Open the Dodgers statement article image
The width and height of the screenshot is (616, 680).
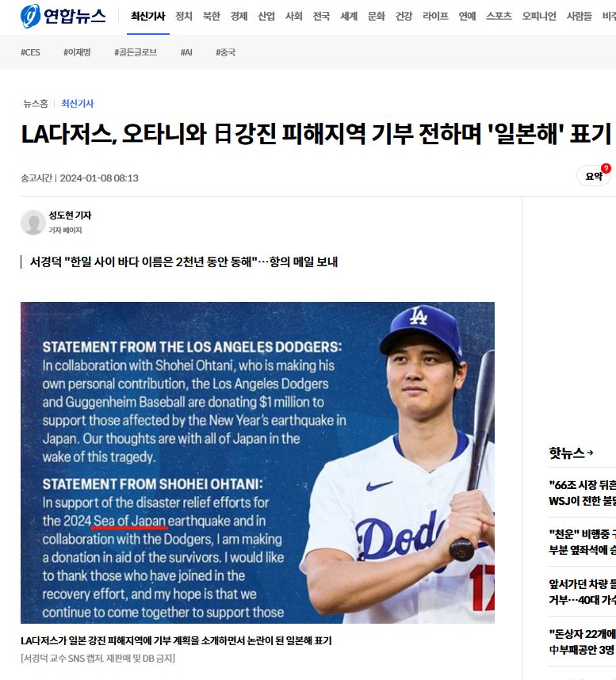pyautogui.click(x=258, y=463)
